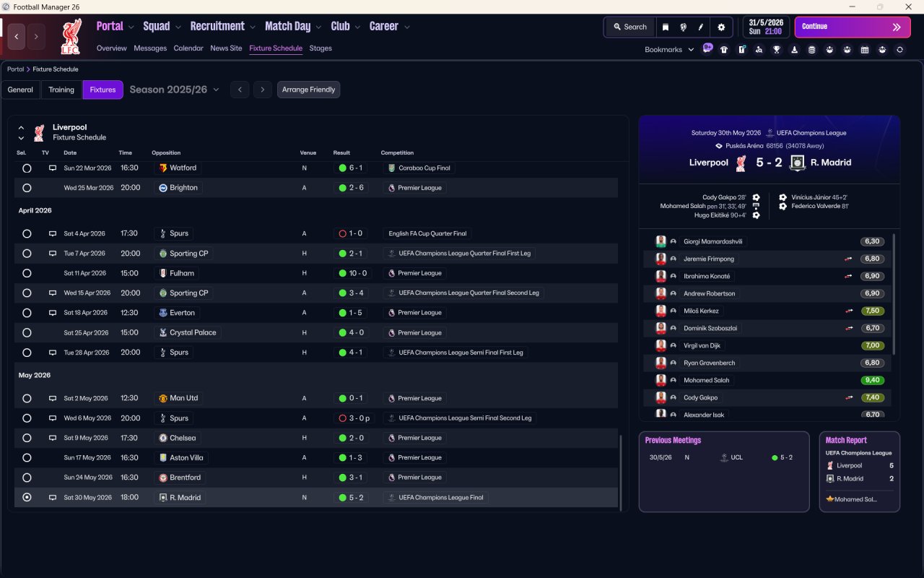Click the pencil edit icon
This screenshot has height=578, width=924.
point(700,27)
